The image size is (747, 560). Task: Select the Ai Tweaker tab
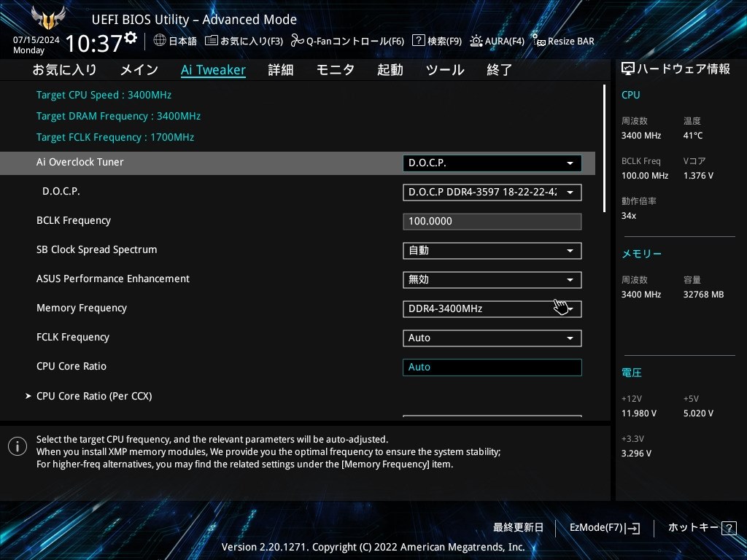coord(214,70)
